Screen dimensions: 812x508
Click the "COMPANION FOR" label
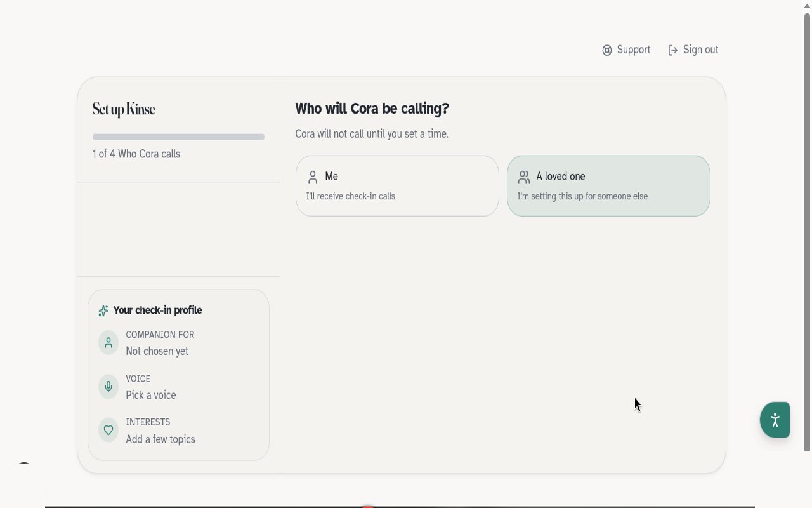pyautogui.click(x=160, y=335)
